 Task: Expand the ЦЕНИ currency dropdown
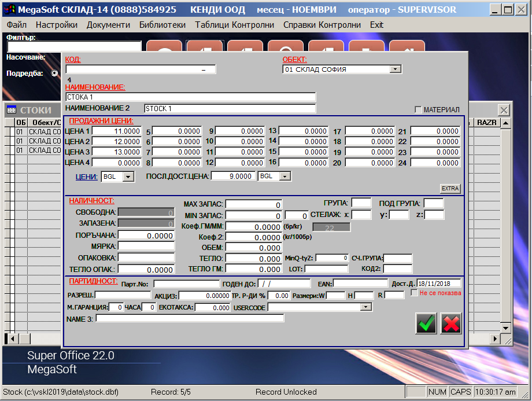click(x=128, y=176)
